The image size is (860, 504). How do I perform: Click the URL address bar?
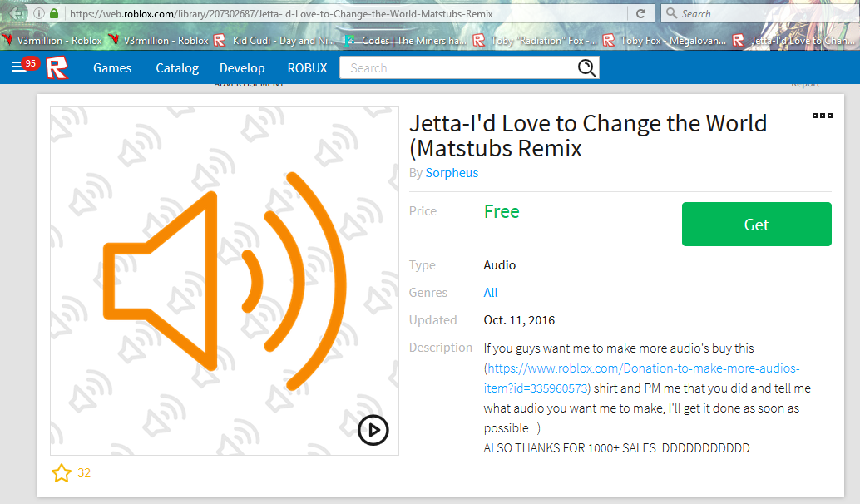(x=345, y=13)
